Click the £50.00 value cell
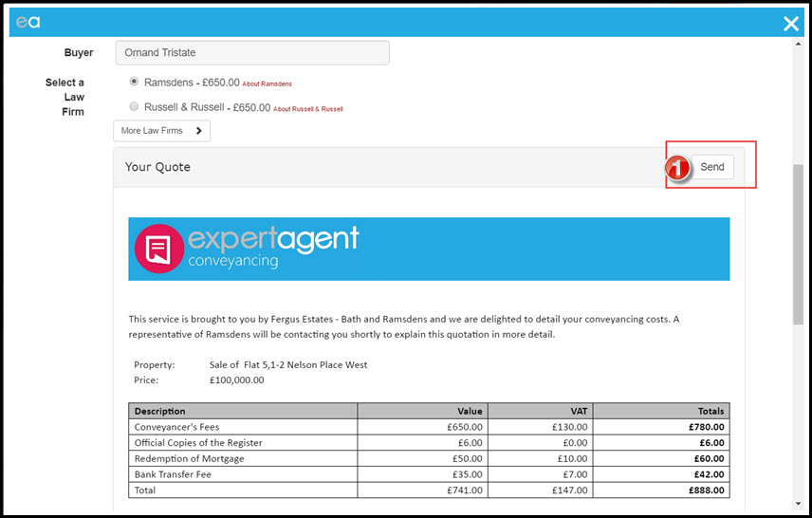 422,458
